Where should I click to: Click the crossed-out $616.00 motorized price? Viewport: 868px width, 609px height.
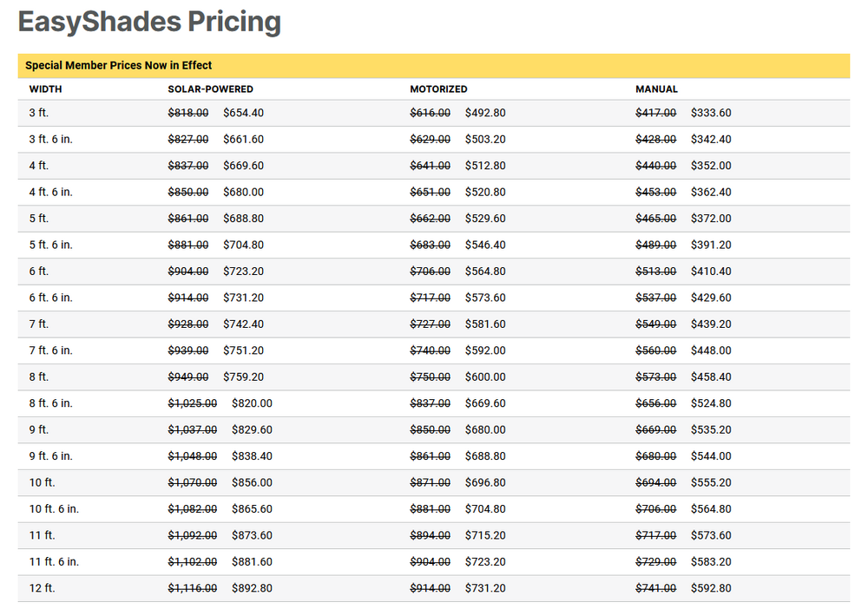430,113
